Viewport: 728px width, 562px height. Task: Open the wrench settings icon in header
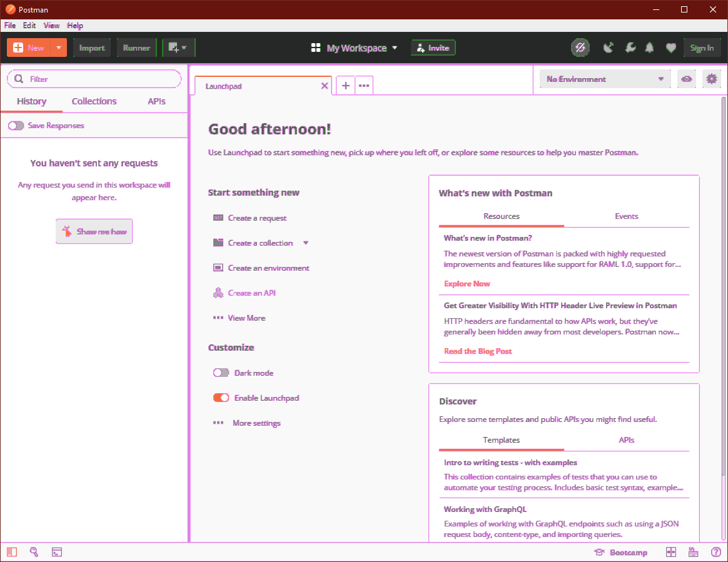click(x=630, y=48)
